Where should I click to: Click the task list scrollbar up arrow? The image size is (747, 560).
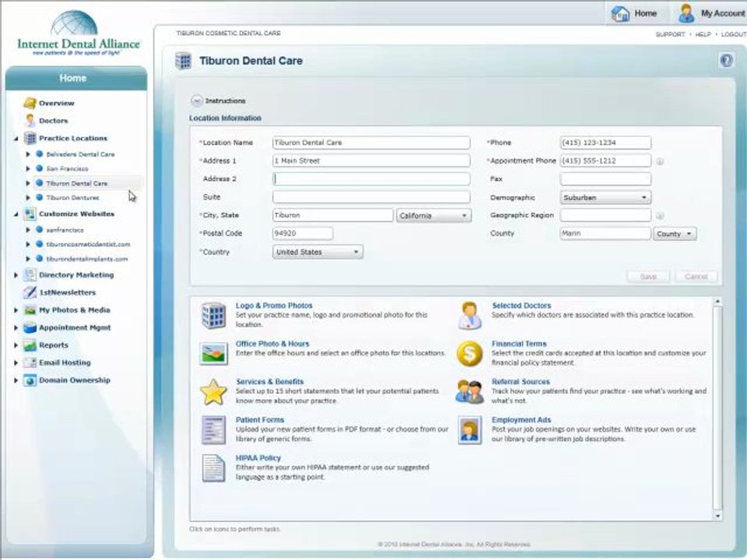tap(717, 302)
